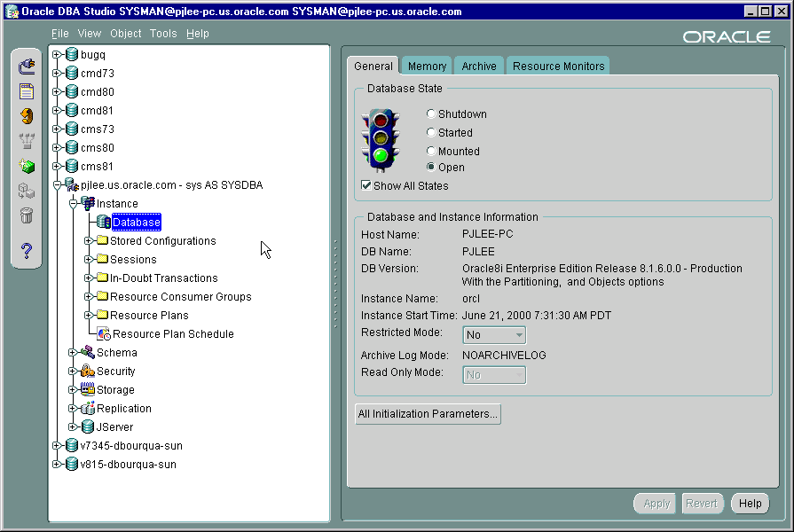Click the v815-dbourqua-sun database icon

(x=72, y=464)
